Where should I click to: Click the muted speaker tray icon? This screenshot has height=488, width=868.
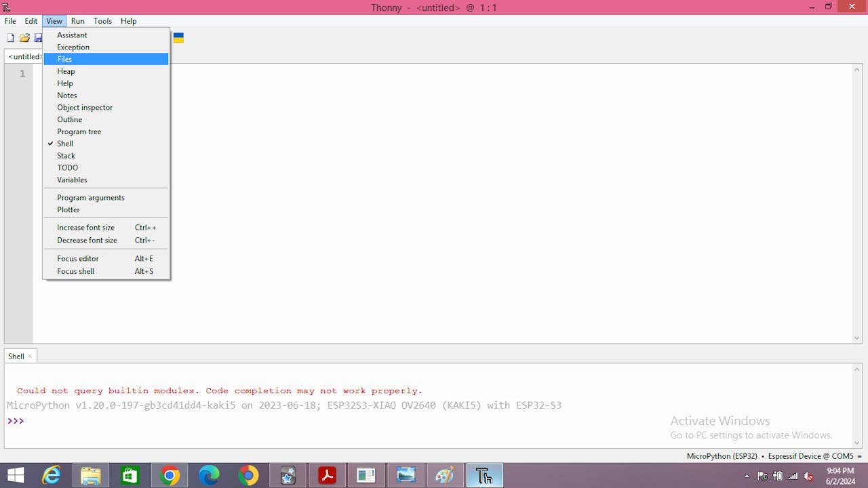click(808, 476)
